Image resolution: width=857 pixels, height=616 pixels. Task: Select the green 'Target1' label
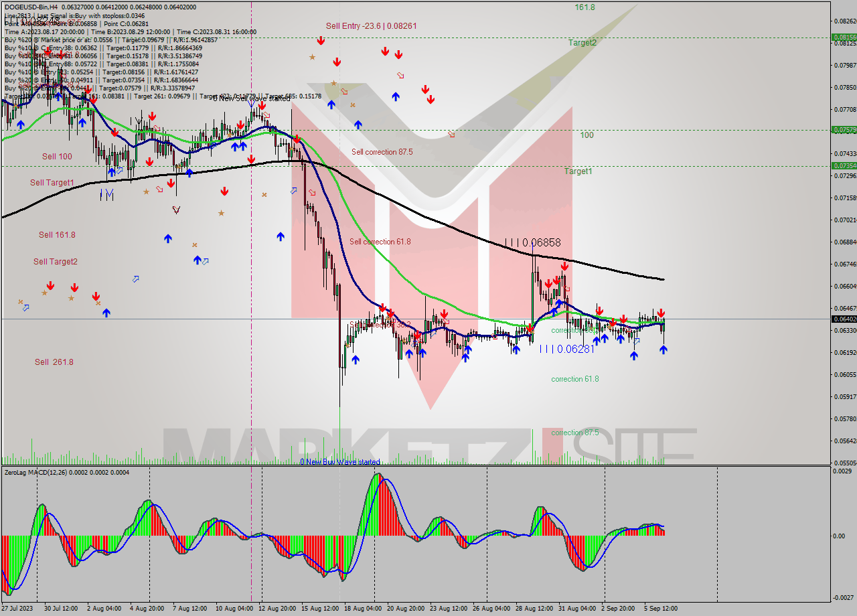click(578, 171)
